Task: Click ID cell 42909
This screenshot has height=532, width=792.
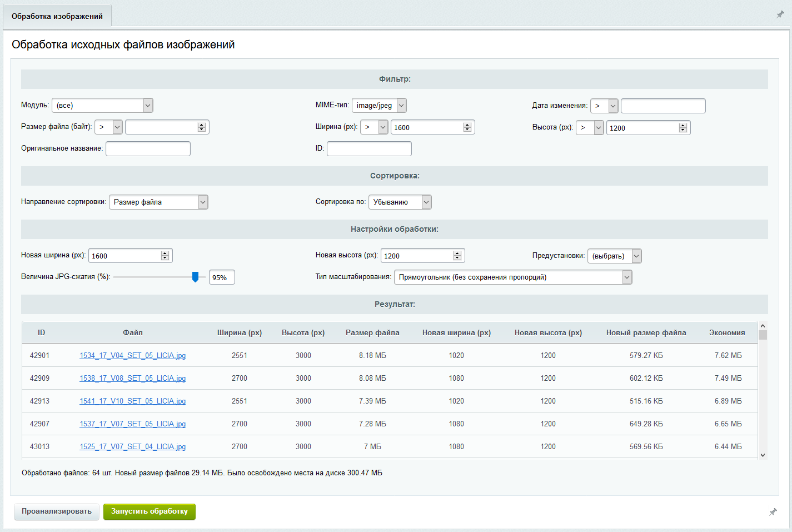Action: click(39, 378)
